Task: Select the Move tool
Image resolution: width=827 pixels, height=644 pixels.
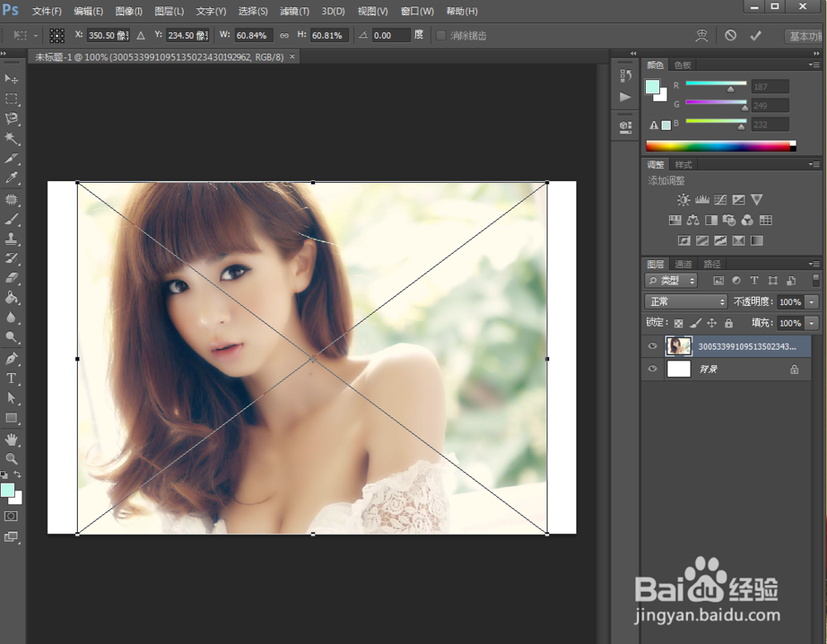Action: [11, 79]
